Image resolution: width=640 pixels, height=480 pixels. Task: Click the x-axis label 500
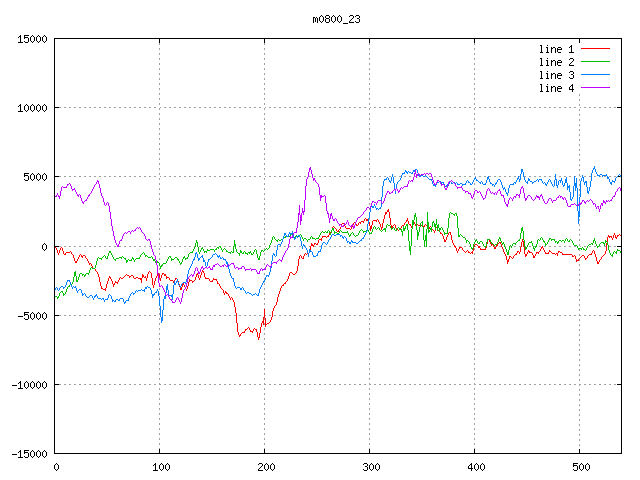pyautogui.click(x=579, y=467)
